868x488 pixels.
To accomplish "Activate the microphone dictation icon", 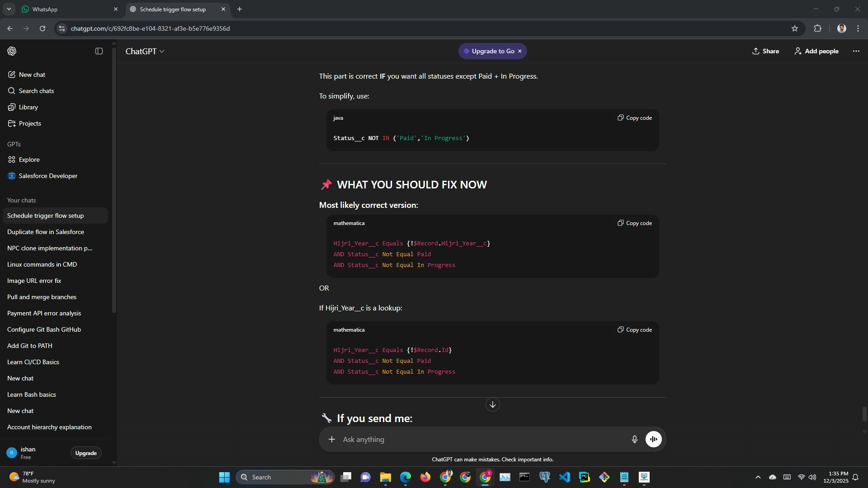I will pos(634,439).
